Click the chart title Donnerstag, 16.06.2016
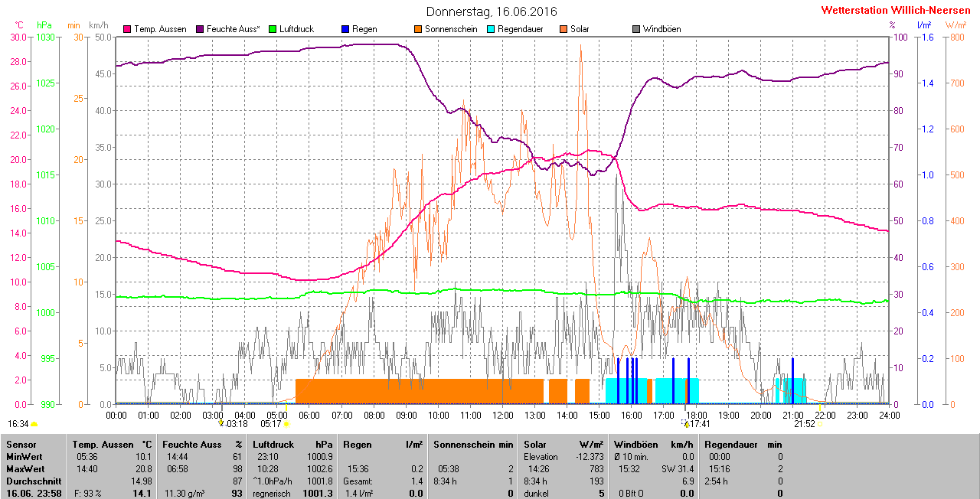 492,11
